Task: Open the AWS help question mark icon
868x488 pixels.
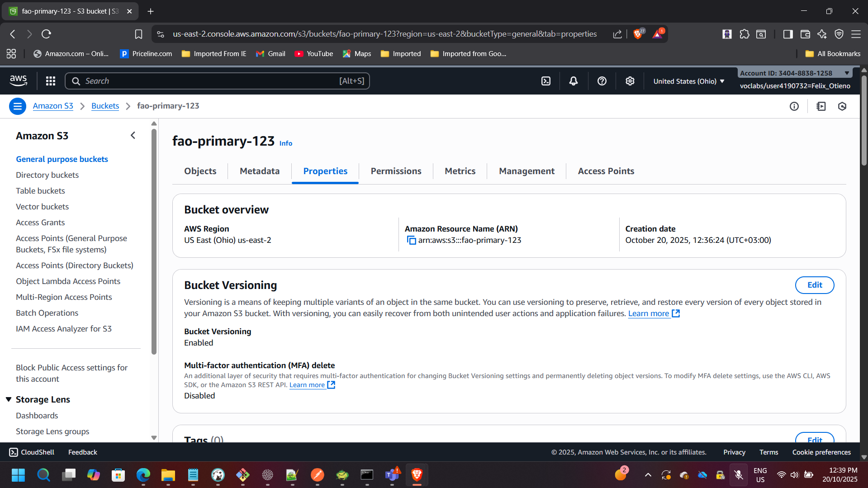Action: pyautogui.click(x=602, y=81)
